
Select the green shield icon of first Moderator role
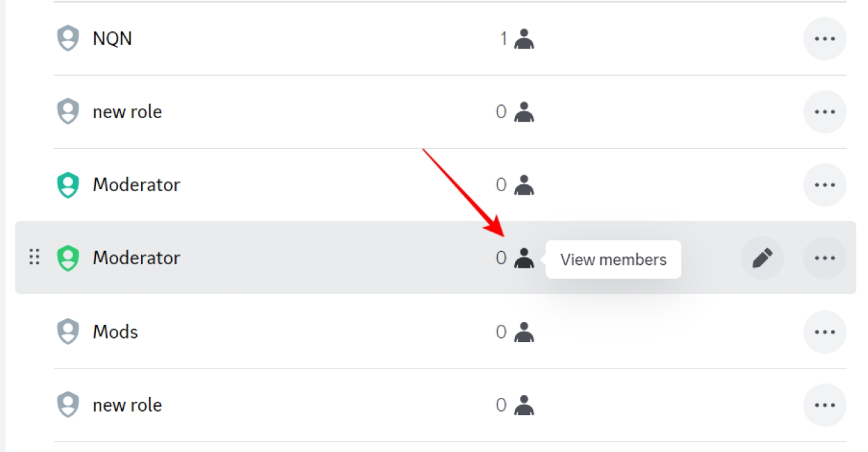tap(68, 184)
